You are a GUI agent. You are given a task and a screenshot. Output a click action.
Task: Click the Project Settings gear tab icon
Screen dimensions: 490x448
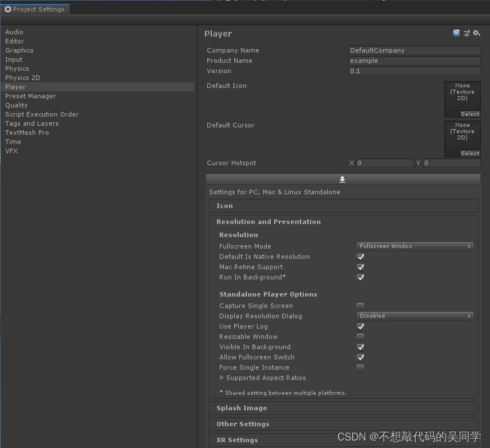(8, 9)
